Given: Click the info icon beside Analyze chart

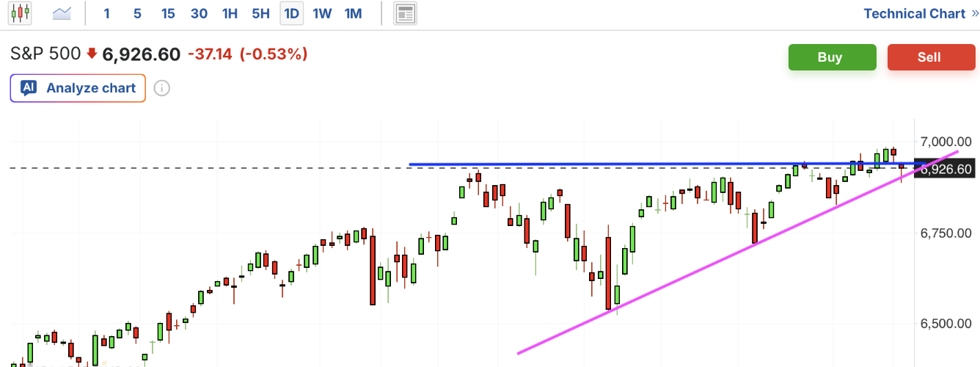Looking at the screenshot, I should 162,88.
